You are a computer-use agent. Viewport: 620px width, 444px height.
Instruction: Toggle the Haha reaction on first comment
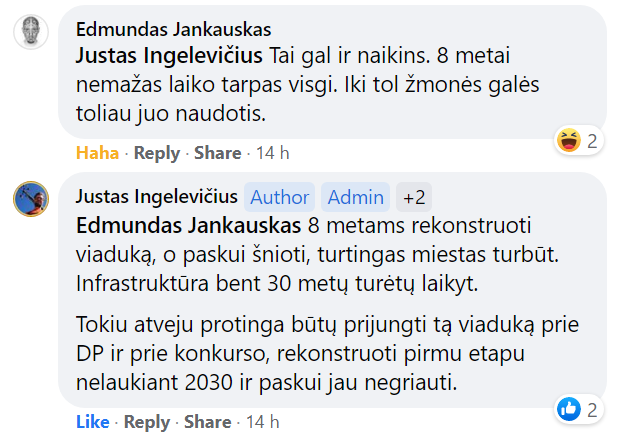tap(97, 153)
